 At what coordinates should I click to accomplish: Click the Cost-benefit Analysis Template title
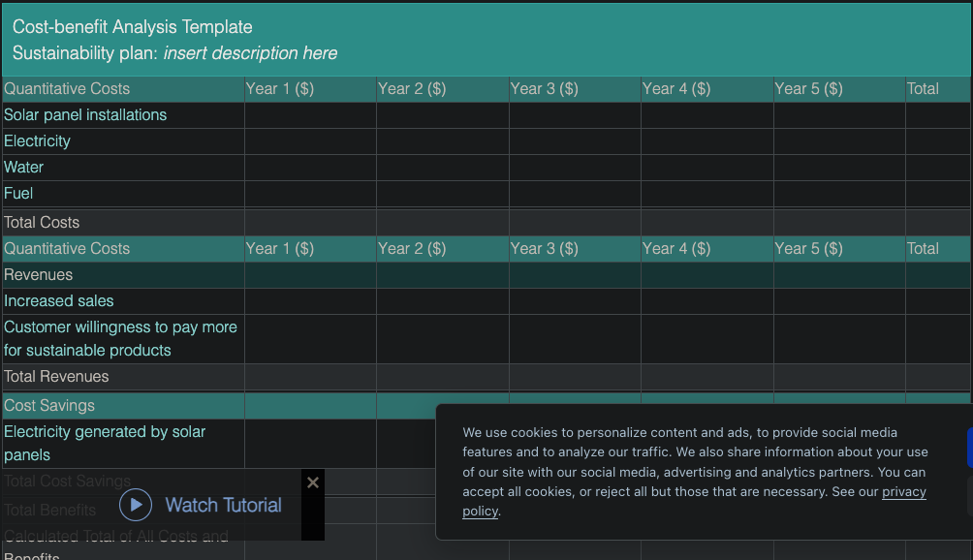[x=133, y=27]
